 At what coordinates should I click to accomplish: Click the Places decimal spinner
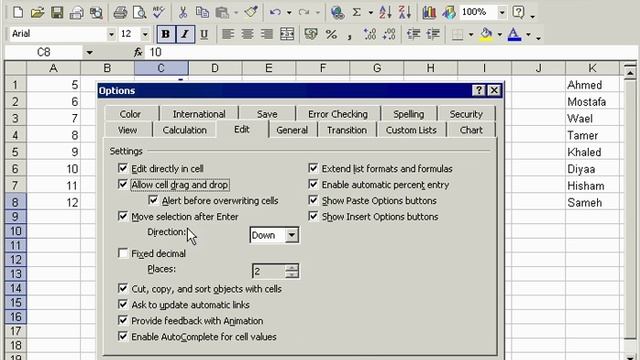click(292, 271)
